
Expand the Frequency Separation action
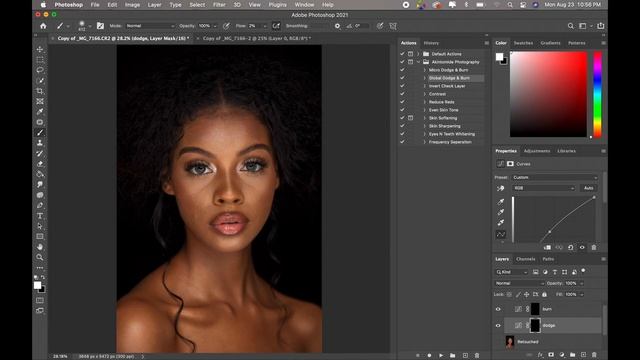[x=424, y=142]
